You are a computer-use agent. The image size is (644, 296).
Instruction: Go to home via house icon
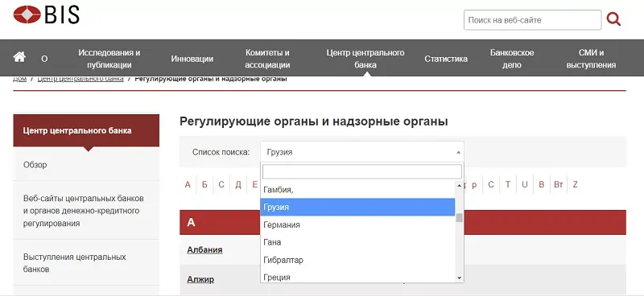point(19,57)
